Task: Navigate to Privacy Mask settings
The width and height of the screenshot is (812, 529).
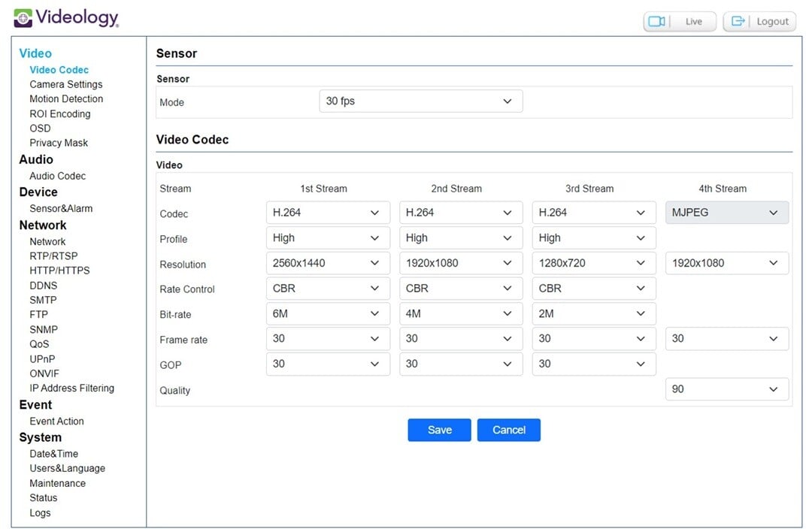Action: point(59,143)
